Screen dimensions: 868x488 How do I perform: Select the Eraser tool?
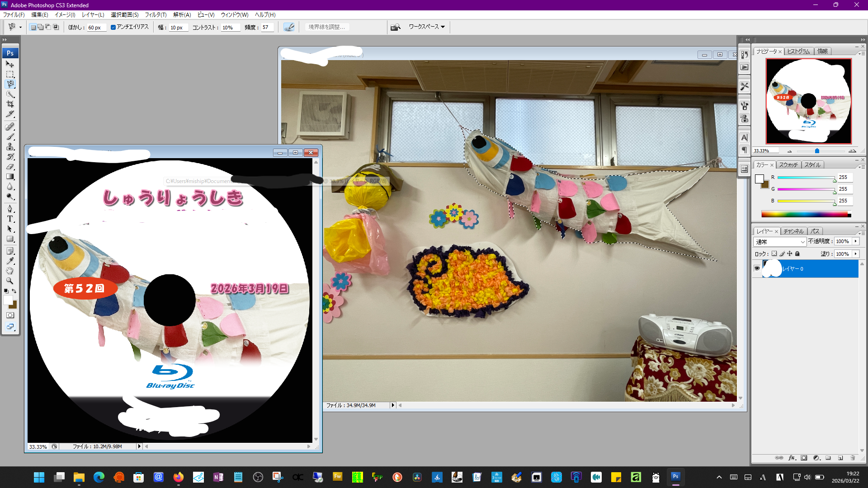[x=10, y=167]
